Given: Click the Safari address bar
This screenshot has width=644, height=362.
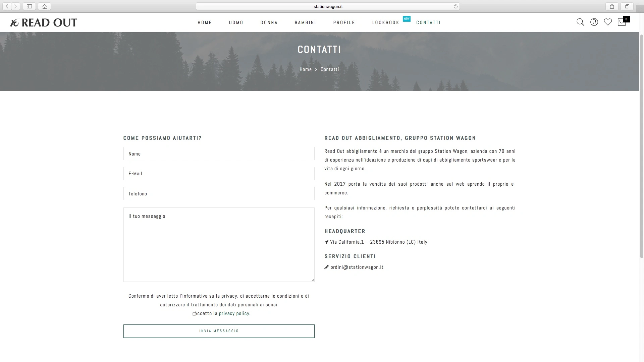Looking at the screenshot, I should (328, 6).
